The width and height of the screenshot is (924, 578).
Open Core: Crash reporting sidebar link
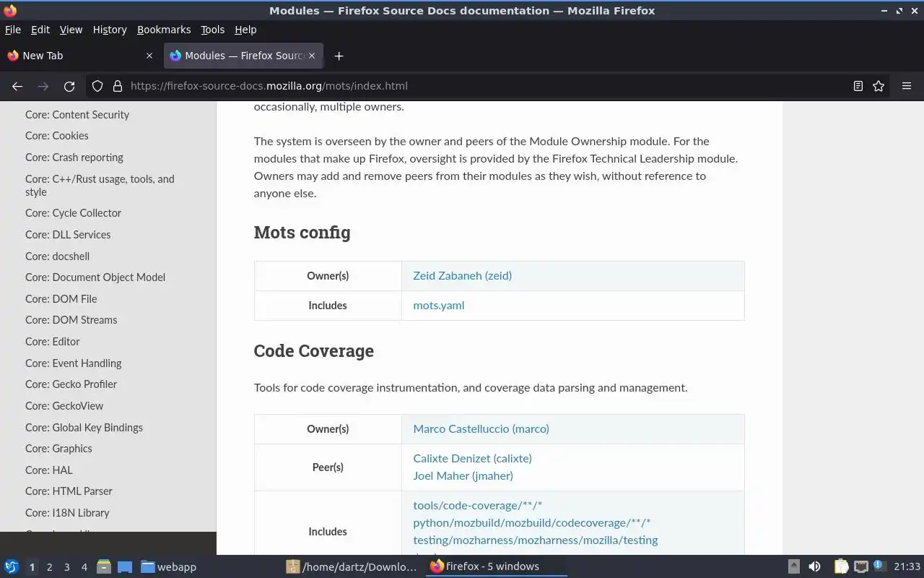(x=74, y=158)
